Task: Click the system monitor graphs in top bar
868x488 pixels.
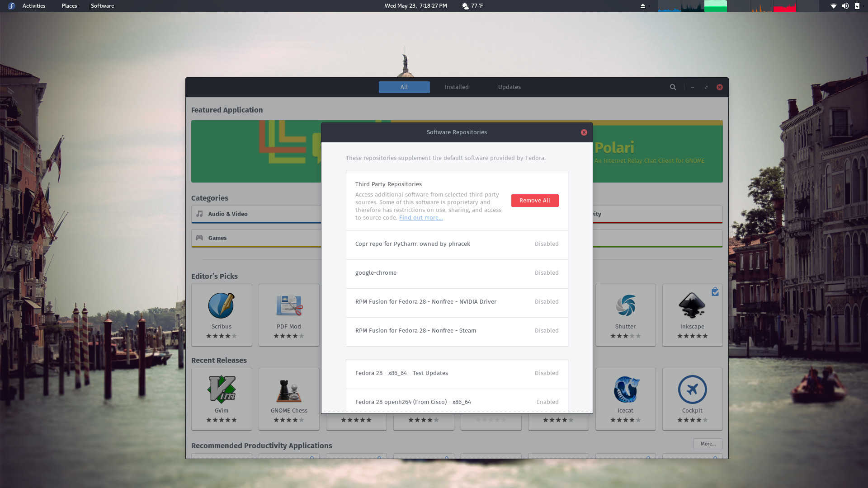Action: pyautogui.click(x=738, y=6)
